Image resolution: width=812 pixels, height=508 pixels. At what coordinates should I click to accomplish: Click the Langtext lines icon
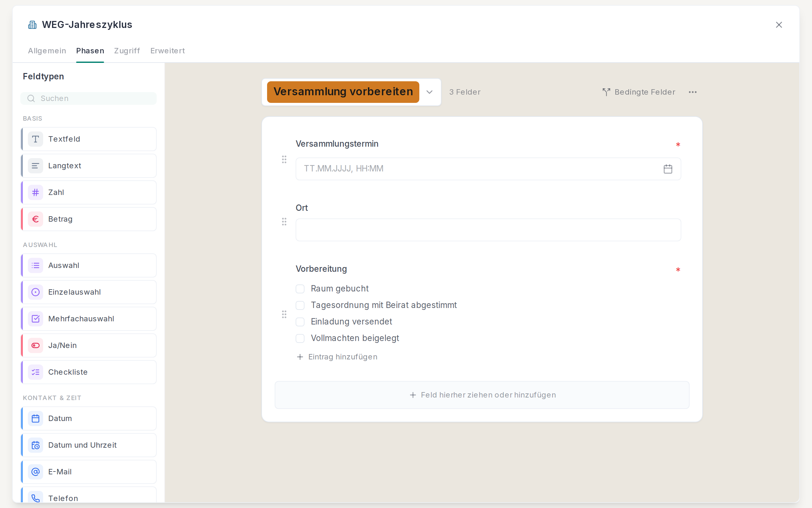tap(35, 166)
